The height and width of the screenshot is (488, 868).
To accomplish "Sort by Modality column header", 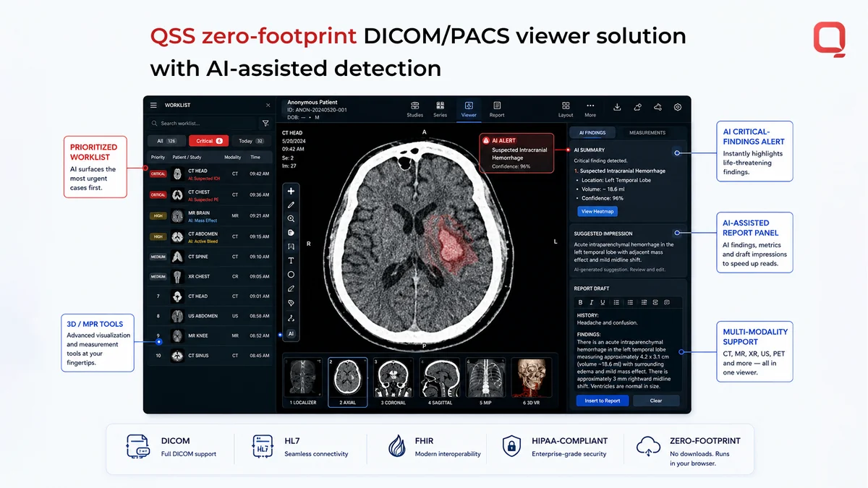I will [233, 157].
